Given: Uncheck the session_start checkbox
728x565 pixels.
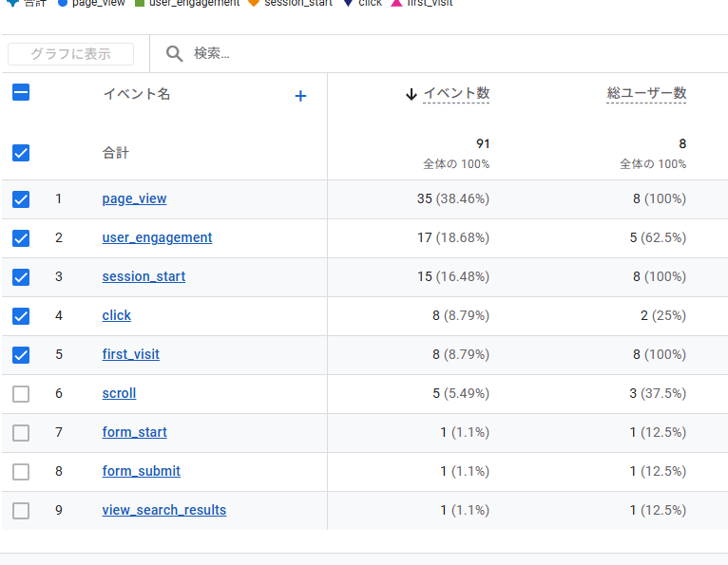Looking at the screenshot, I should (x=21, y=277).
